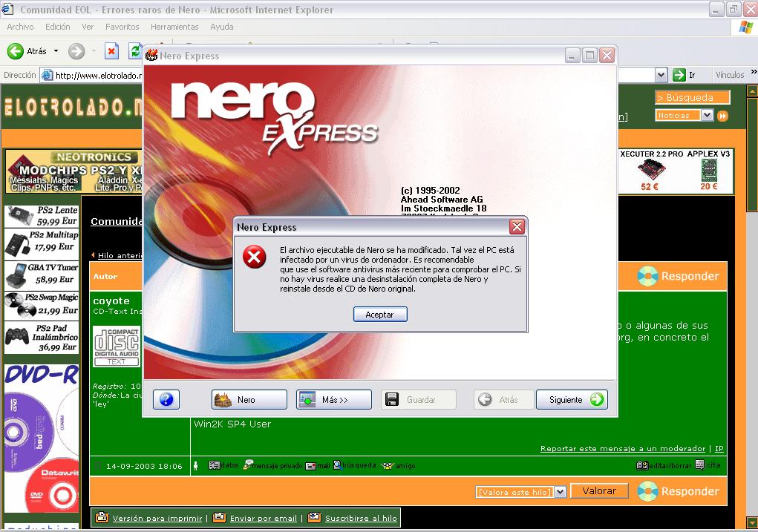Click the scrollbar up arrow
Viewport: 758px width, 532px height.
[752, 91]
